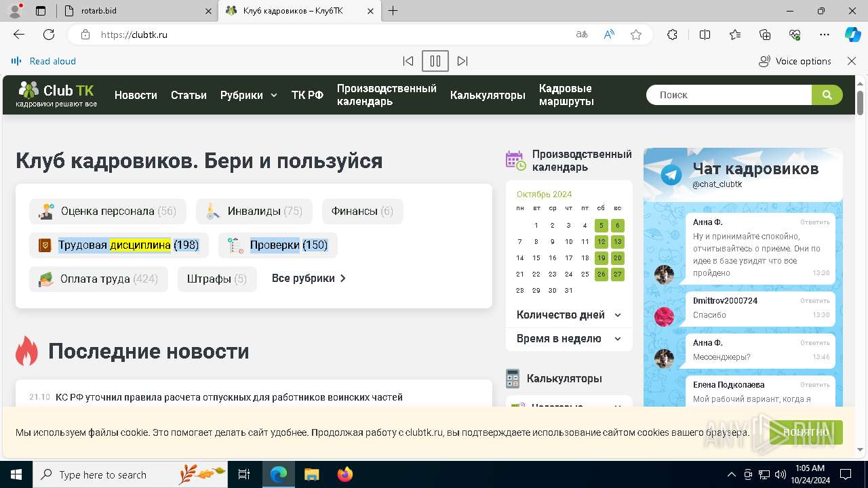Launch Firefox from taskbar

click(345, 474)
